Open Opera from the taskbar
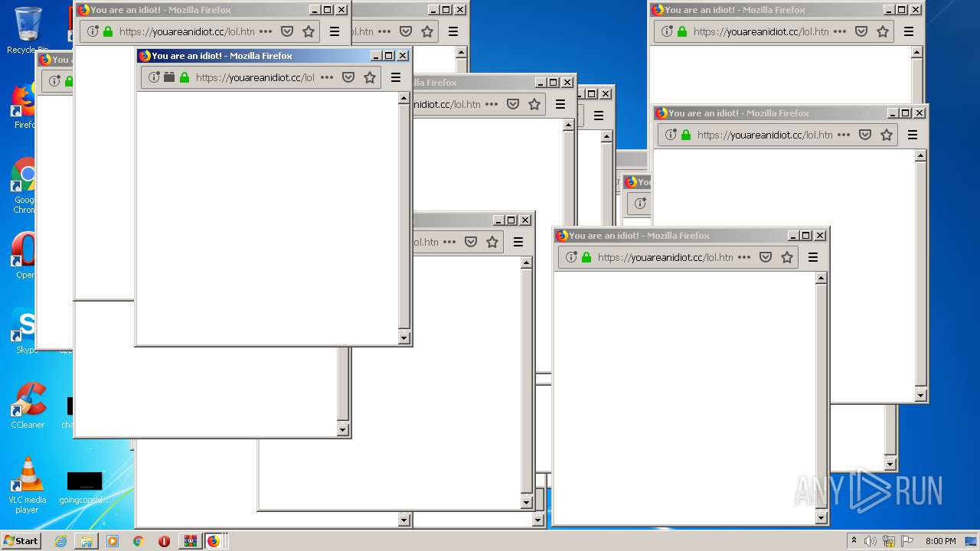Viewport: 980px width, 551px height. point(164,541)
